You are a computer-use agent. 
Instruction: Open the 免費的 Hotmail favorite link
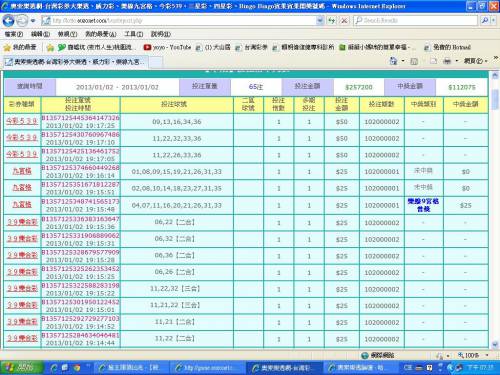click(x=447, y=47)
